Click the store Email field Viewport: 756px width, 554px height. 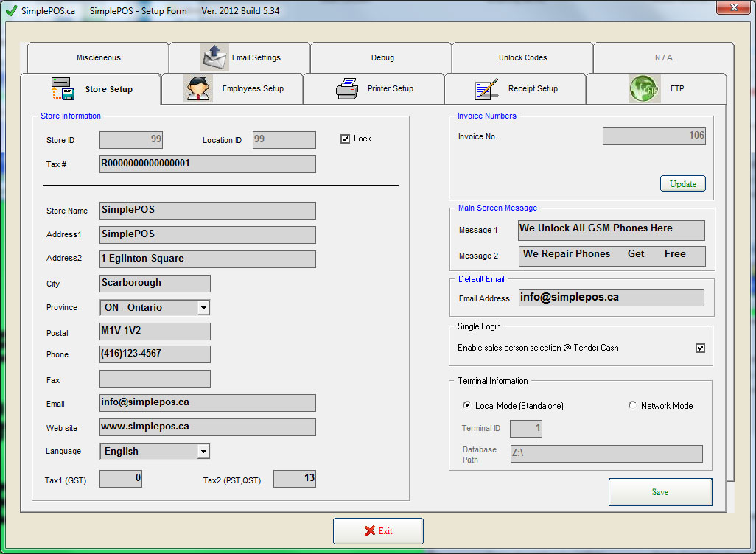click(x=208, y=402)
